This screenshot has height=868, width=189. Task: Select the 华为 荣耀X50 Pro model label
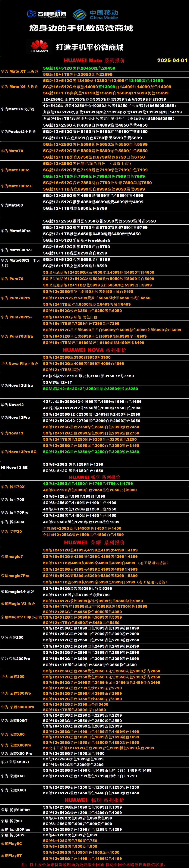[x=17, y=753]
